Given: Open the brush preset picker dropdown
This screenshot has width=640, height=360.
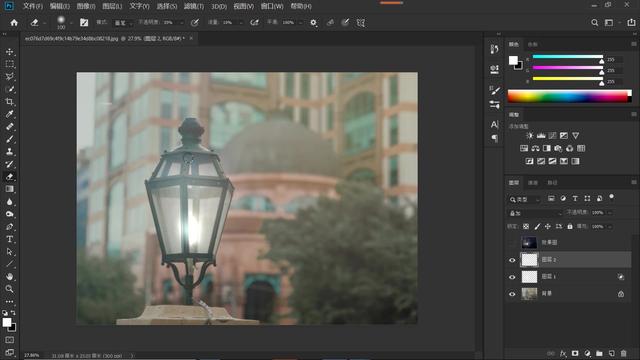Looking at the screenshot, I should pyautogui.click(x=71, y=23).
